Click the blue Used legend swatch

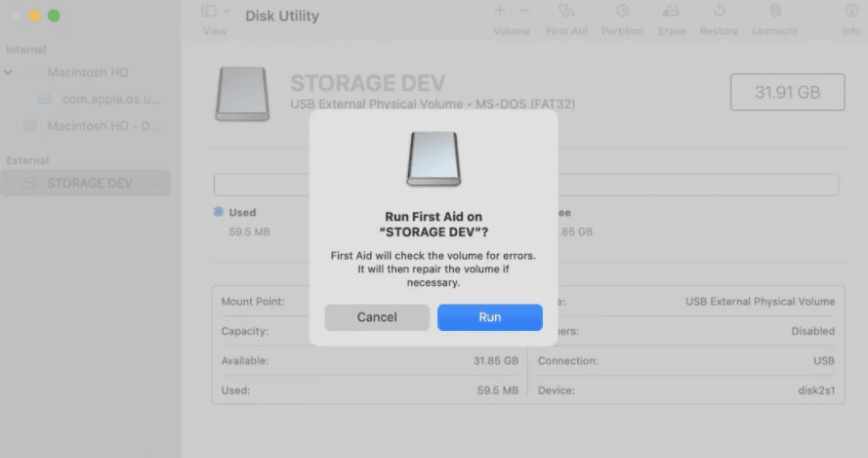coord(219,212)
